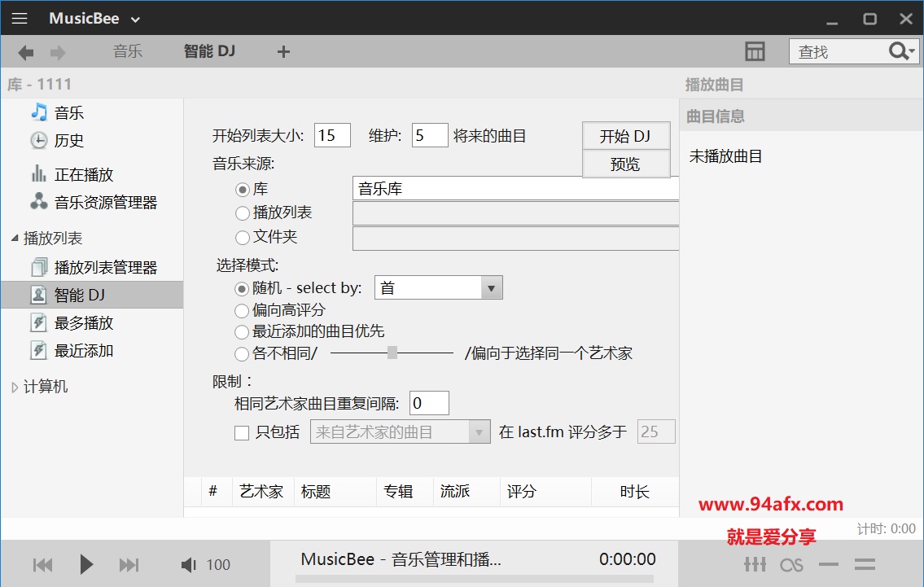Viewport: 924px width, 587px height.
Task: Click the 开始列表大小 field showing 15
Action: 332,135
